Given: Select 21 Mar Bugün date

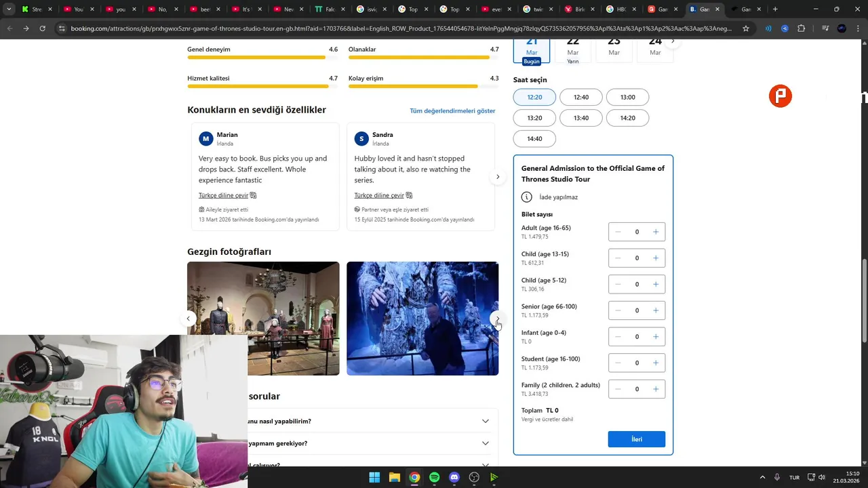Looking at the screenshot, I should pos(532,51).
